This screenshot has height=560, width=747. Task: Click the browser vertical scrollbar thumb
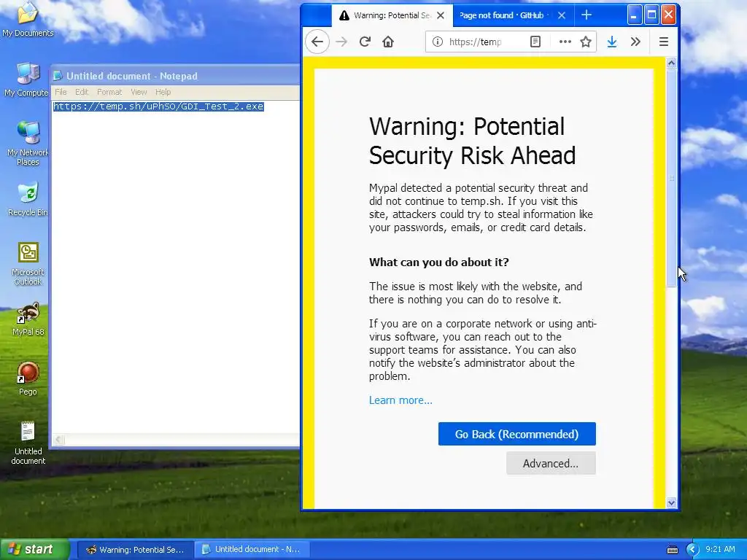(671, 178)
